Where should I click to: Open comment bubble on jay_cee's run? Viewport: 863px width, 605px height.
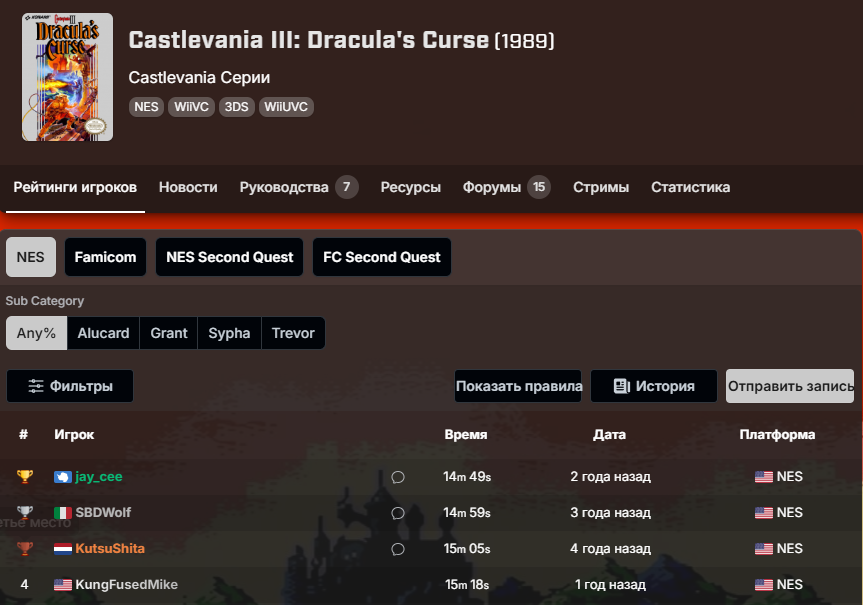398,477
